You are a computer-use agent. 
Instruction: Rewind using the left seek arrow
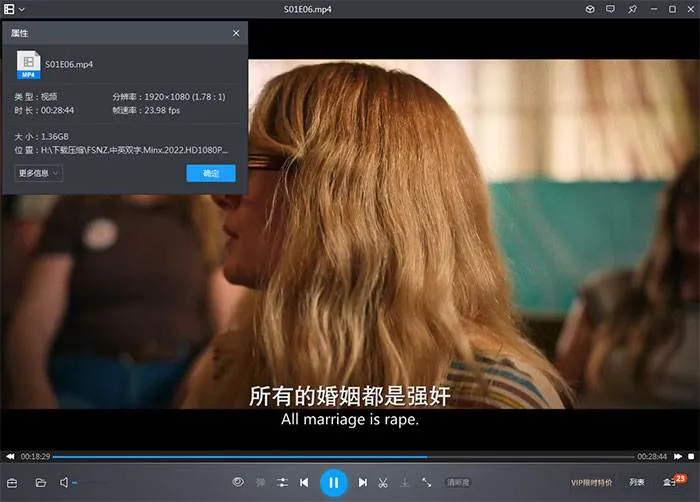click(x=10, y=456)
